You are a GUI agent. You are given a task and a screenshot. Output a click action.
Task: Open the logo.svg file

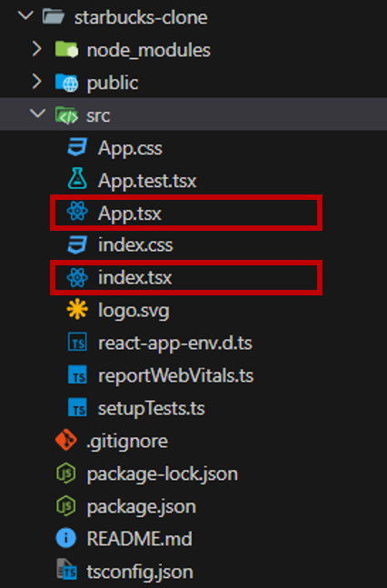click(134, 311)
